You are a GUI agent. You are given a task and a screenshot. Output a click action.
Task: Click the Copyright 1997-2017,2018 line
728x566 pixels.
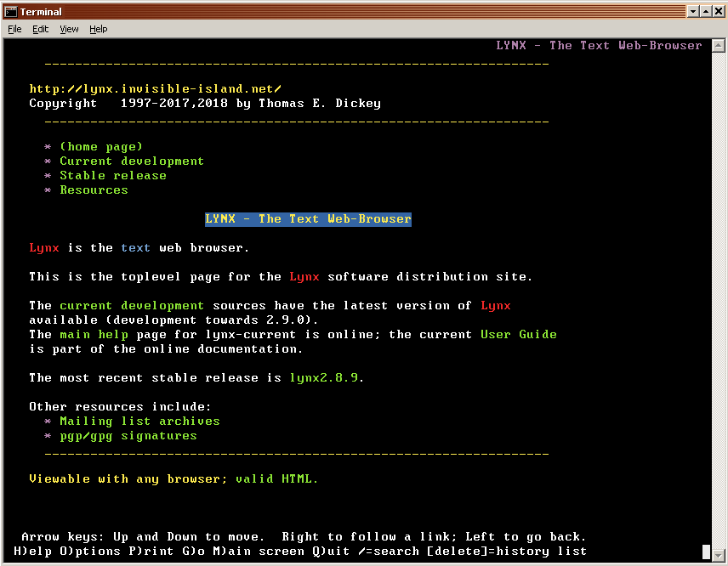[x=205, y=103]
